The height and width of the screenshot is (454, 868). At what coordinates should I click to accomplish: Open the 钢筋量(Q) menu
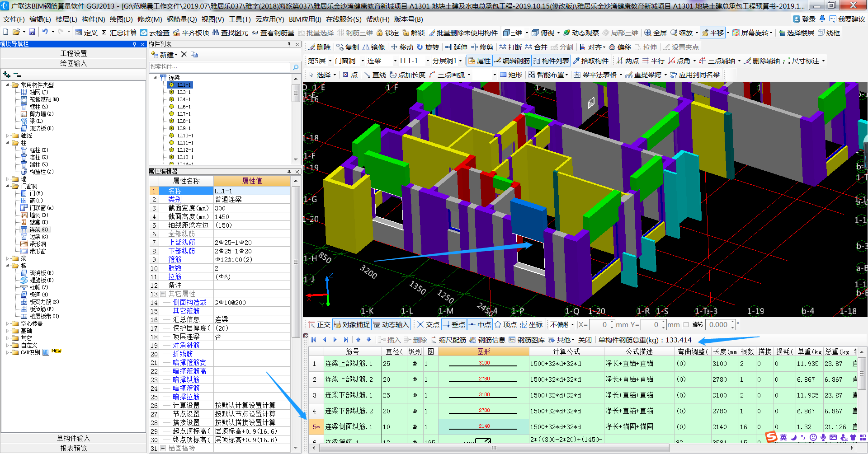point(182,19)
